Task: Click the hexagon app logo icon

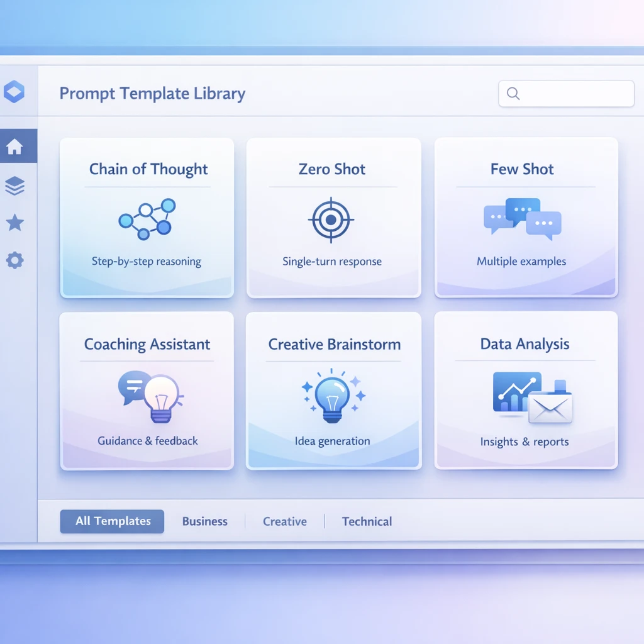Action: pos(14,92)
